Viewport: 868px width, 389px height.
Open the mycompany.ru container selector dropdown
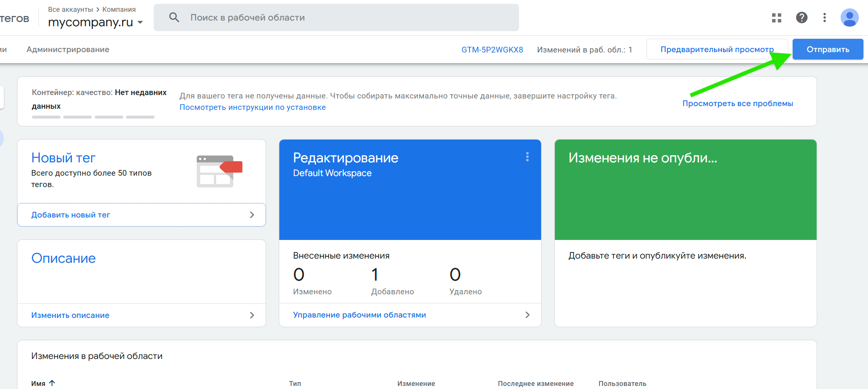tap(140, 22)
